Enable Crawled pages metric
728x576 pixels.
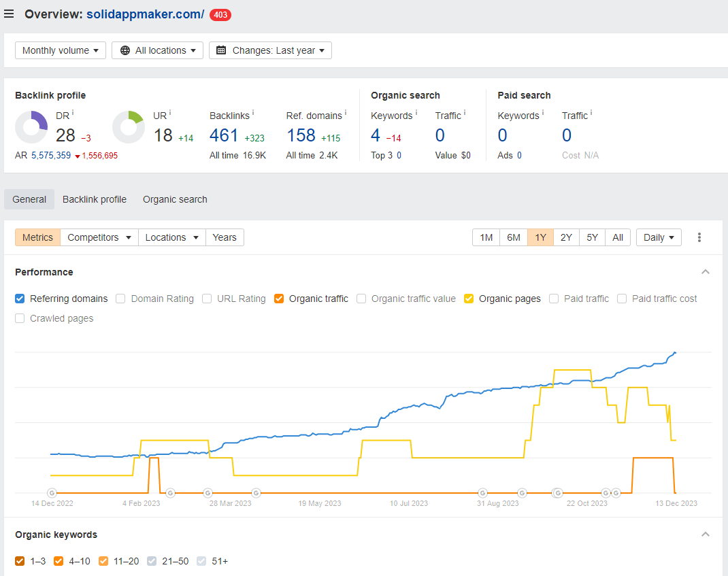coord(20,318)
